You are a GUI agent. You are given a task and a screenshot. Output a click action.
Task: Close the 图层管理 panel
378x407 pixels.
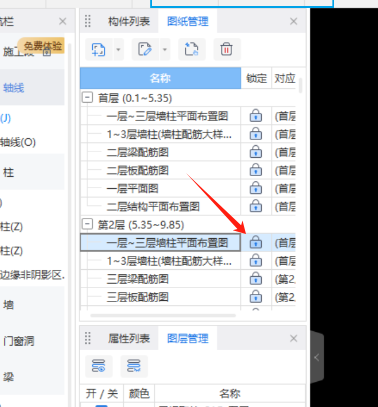tap(294, 338)
